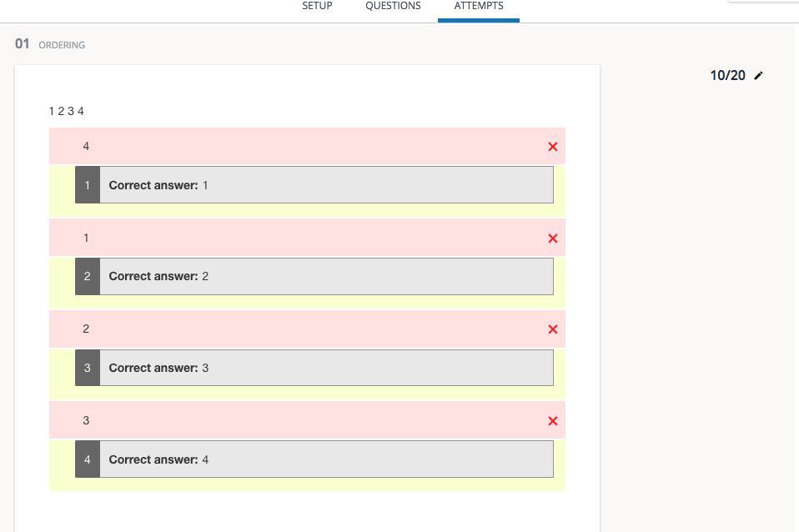The image size is (799, 532).
Task: Click the red X beside answer "1"
Action: click(x=552, y=238)
